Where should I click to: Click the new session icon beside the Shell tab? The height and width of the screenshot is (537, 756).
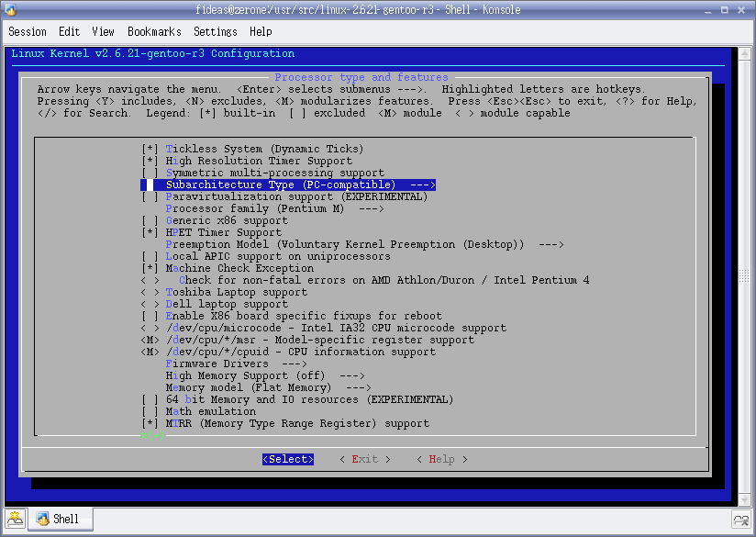coord(15,520)
